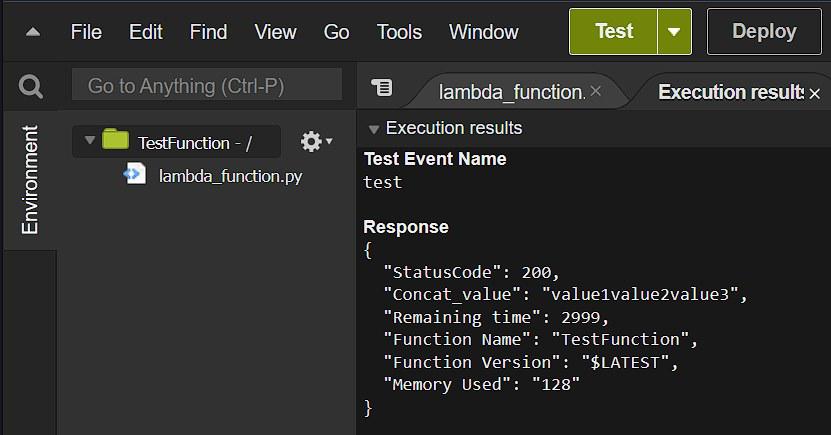Click the search magnifier icon
The width and height of the screenshot is (831, 435).
click(31, 87)
